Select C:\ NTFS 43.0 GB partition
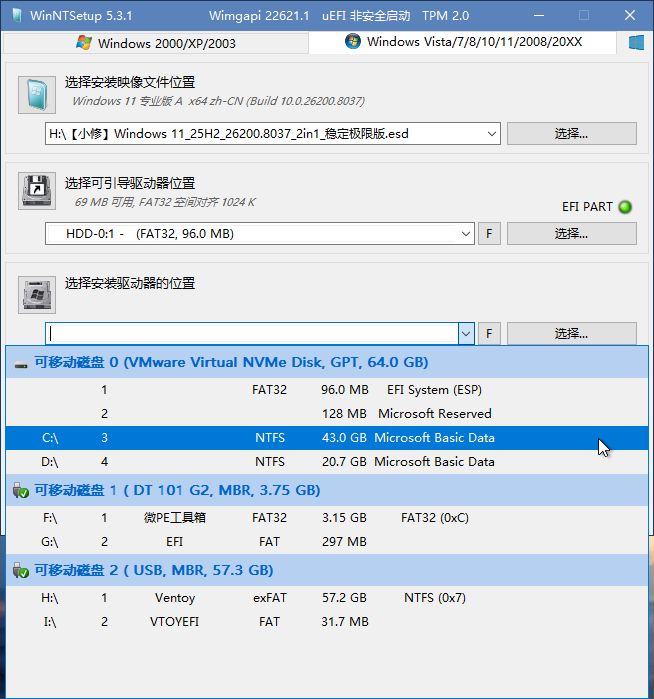The width and height of the screenshot is (654, 699). pyautogui.click(x=327, y=438)
